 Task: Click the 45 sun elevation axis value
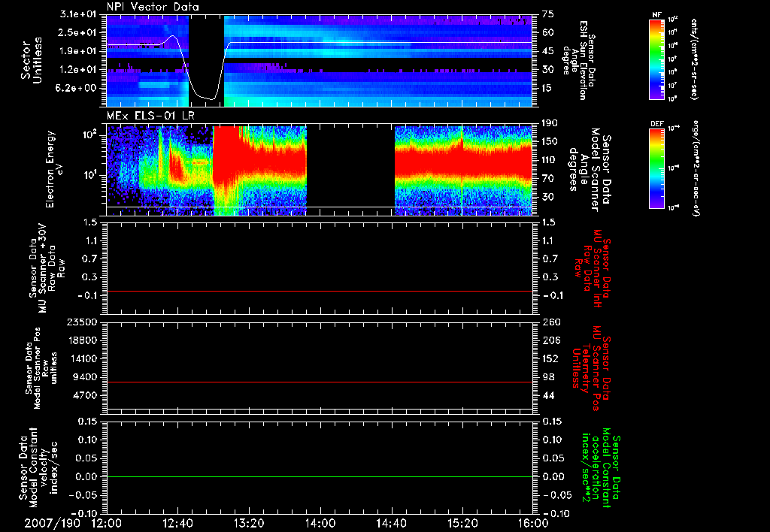click(548, 51)
